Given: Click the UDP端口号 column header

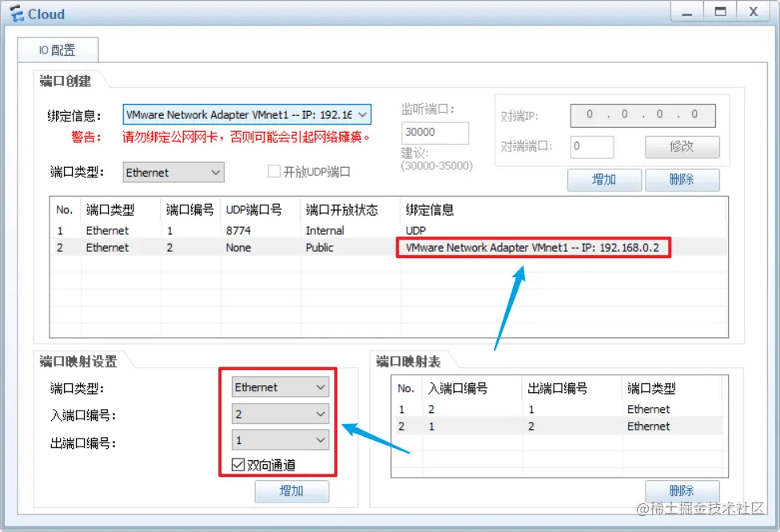Looking at the screenshot, I should [253, 210].
